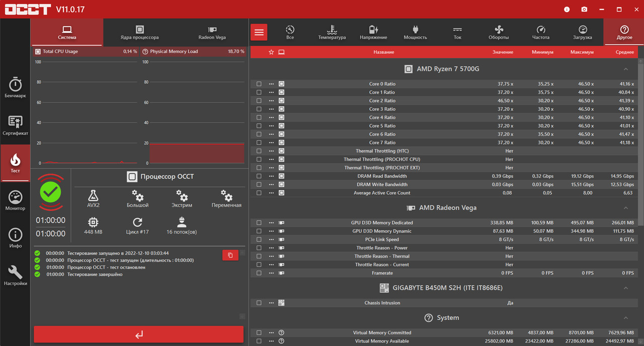644x346 pixels.
Task: Filter sensors by Мощность
Action: click(416, 32)
